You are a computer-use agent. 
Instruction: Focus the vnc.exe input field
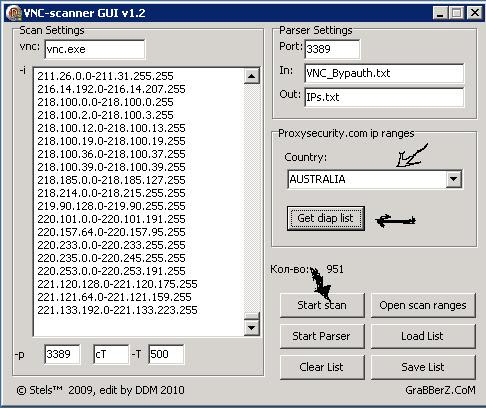click(x=95, y=49)
